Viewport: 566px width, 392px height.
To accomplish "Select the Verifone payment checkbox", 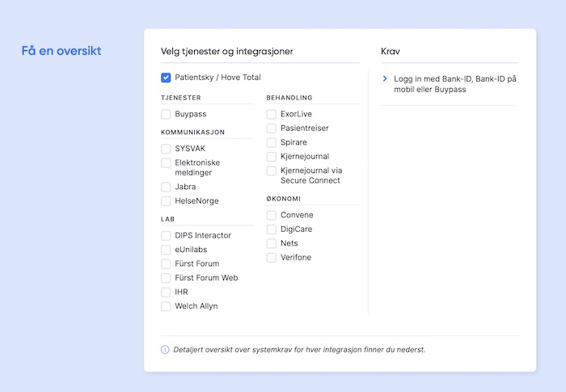I will [x=272, y=258].
